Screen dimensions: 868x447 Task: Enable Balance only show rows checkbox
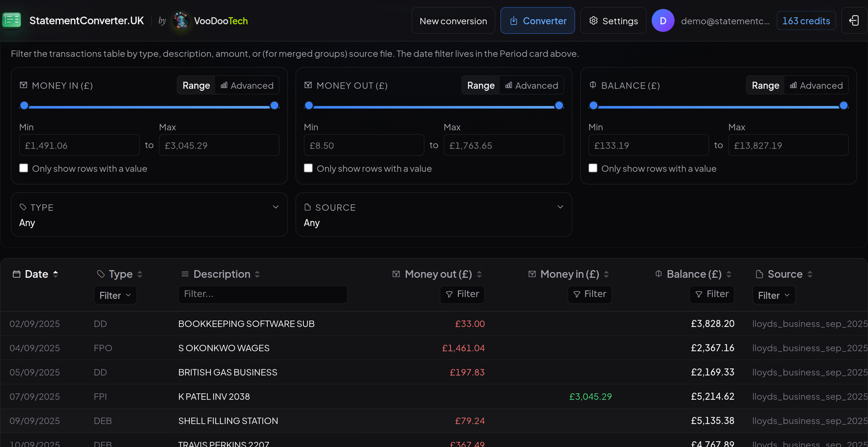point(593,168)
